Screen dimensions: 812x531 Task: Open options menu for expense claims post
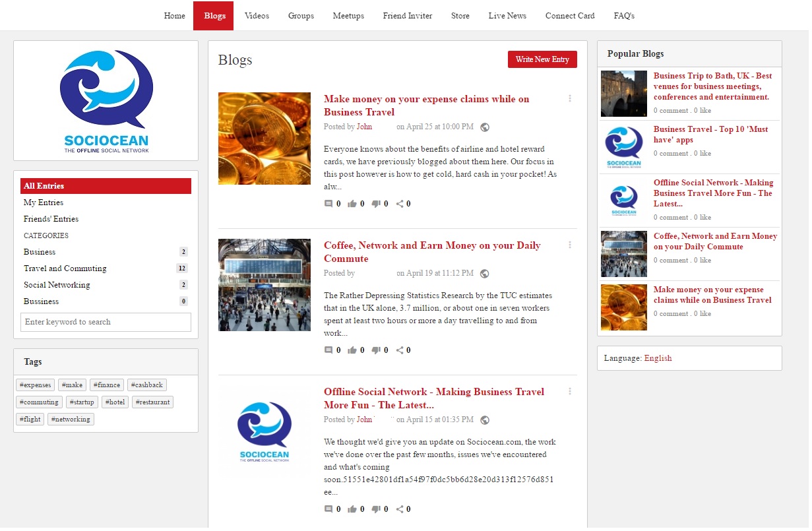pyautogui.click(x=570, y=98)
